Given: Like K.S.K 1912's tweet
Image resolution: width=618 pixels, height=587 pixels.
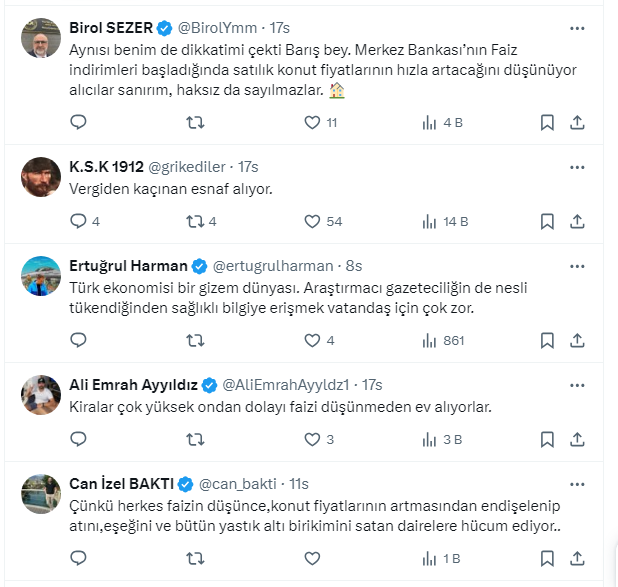Looking at the screenshot, I should click(311, 221).
